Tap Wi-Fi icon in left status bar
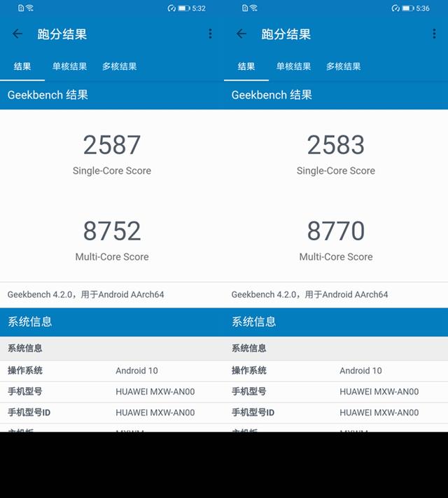 29,8
